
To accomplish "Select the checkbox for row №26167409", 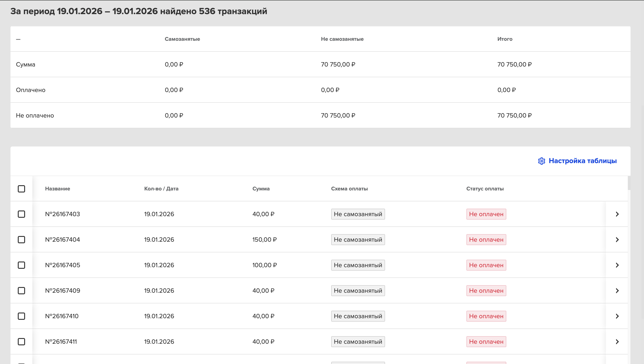I will [21, 291].
